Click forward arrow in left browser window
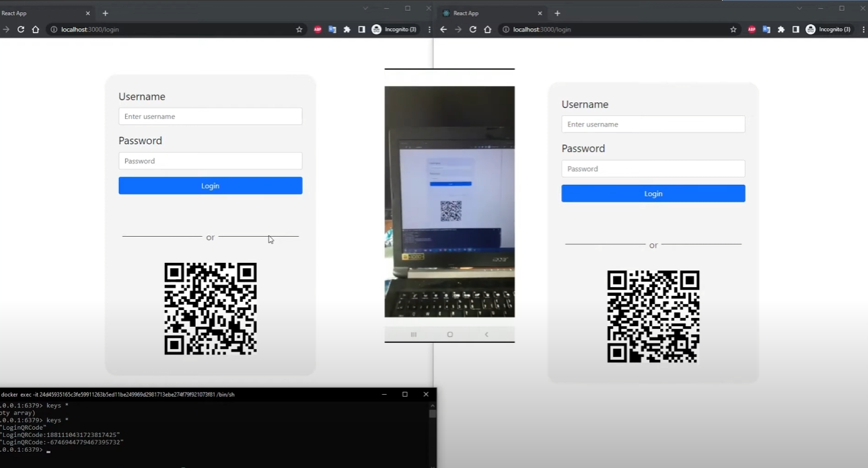The height and width of the screenshot is (468, 868). 6,30
